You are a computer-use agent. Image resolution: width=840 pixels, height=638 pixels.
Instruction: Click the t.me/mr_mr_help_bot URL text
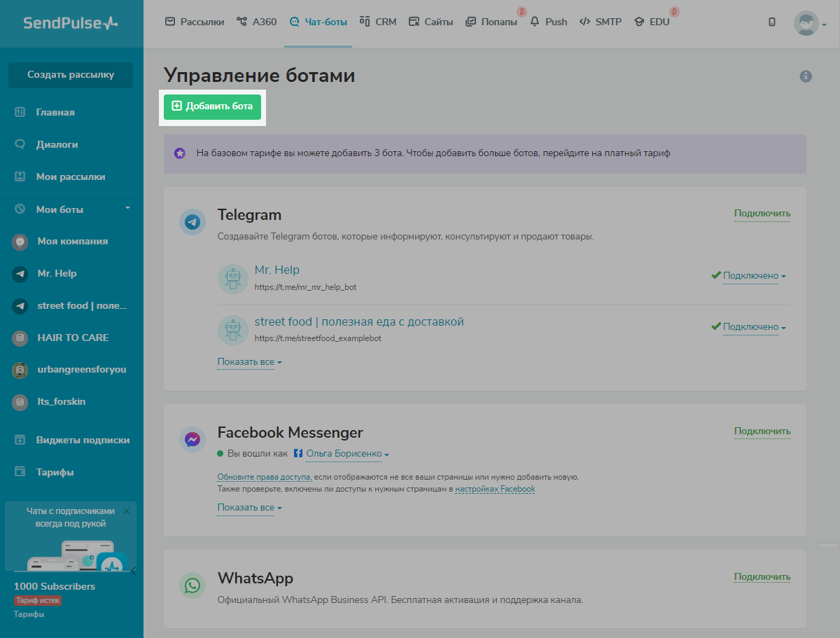[x=306, y=287]
